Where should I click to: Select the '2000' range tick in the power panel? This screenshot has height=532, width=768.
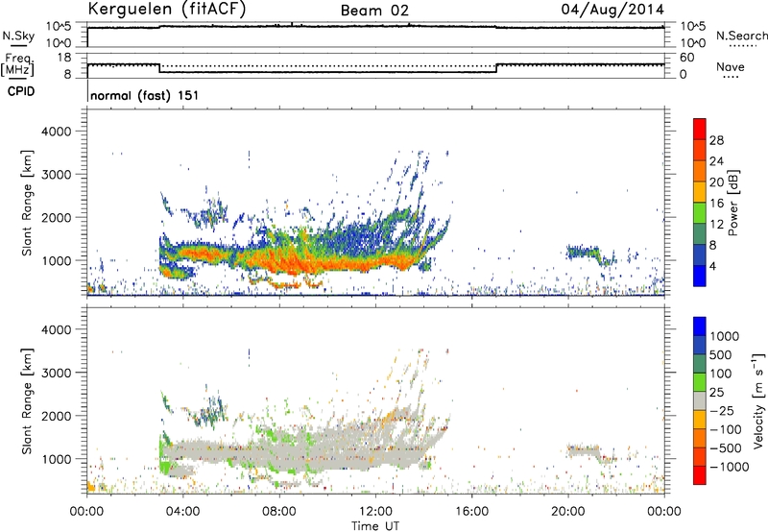pyautogui.click(x=56, y=217)
